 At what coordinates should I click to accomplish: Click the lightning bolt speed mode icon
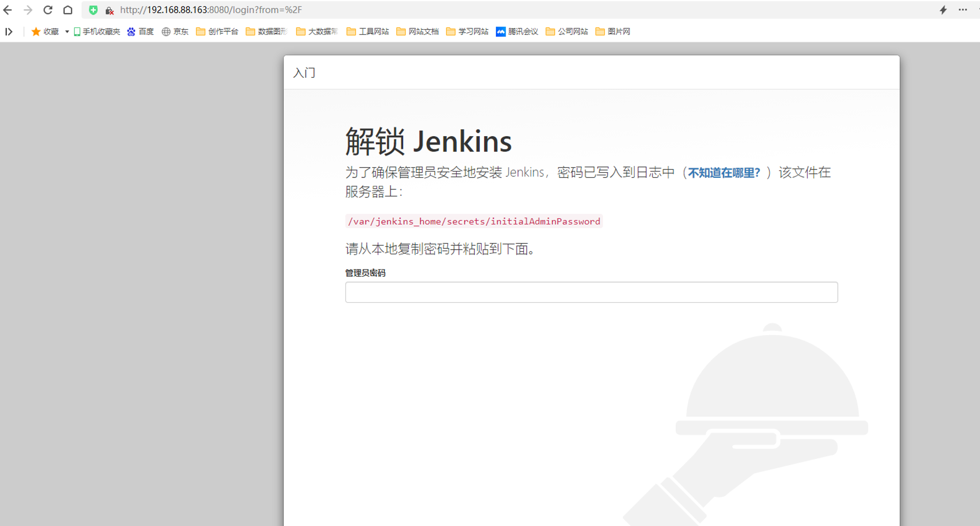click(x=943, y=10)
